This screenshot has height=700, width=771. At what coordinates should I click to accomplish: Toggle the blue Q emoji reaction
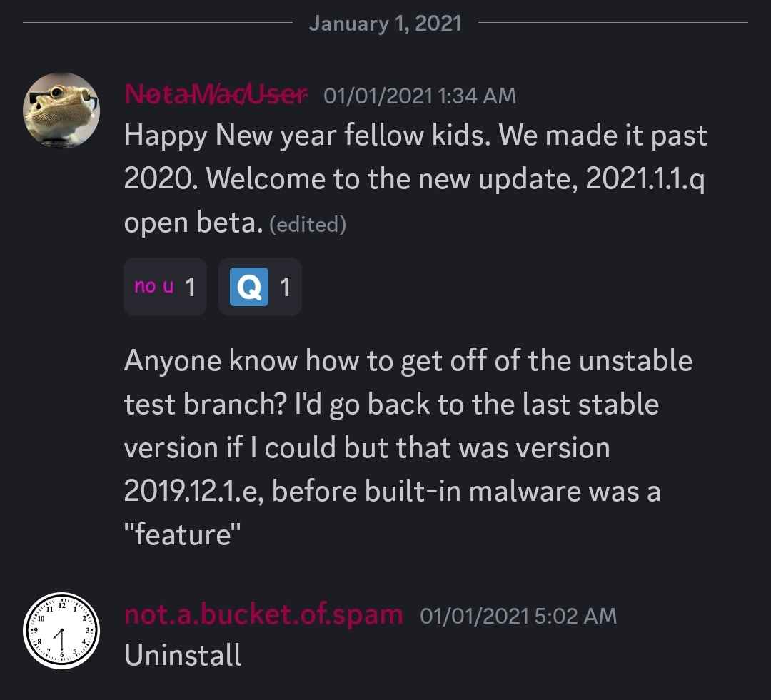click(x=260, y=287)
